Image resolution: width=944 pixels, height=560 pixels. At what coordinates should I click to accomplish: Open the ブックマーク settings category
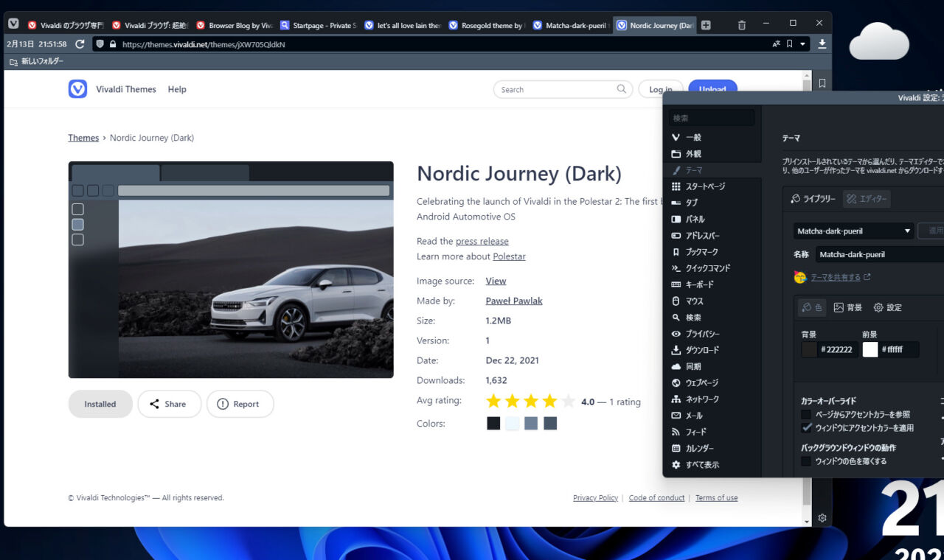(712, 252)
